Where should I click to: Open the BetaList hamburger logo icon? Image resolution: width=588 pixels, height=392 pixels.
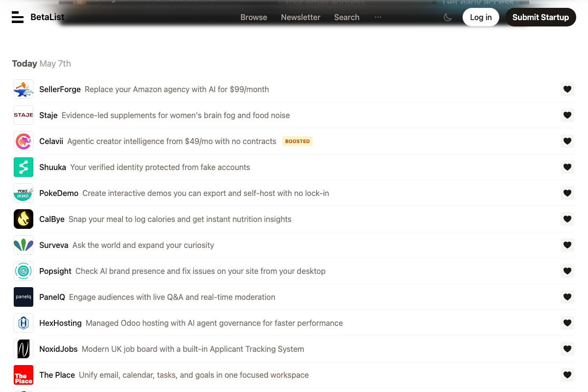click(x=18, y=17)
